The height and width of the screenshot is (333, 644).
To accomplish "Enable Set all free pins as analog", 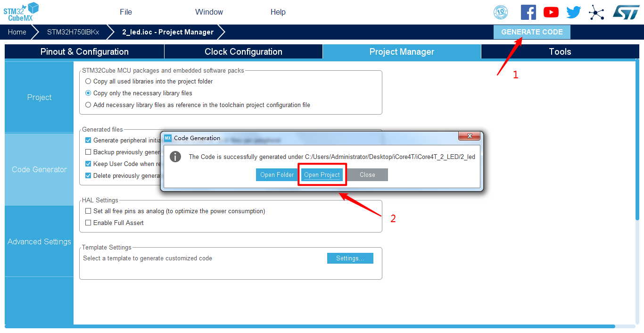I will point(175,211).
